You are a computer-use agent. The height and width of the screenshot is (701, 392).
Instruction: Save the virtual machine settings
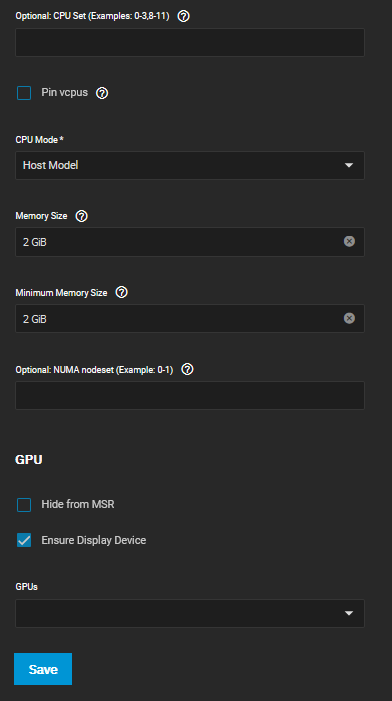(x=43, y=669)
